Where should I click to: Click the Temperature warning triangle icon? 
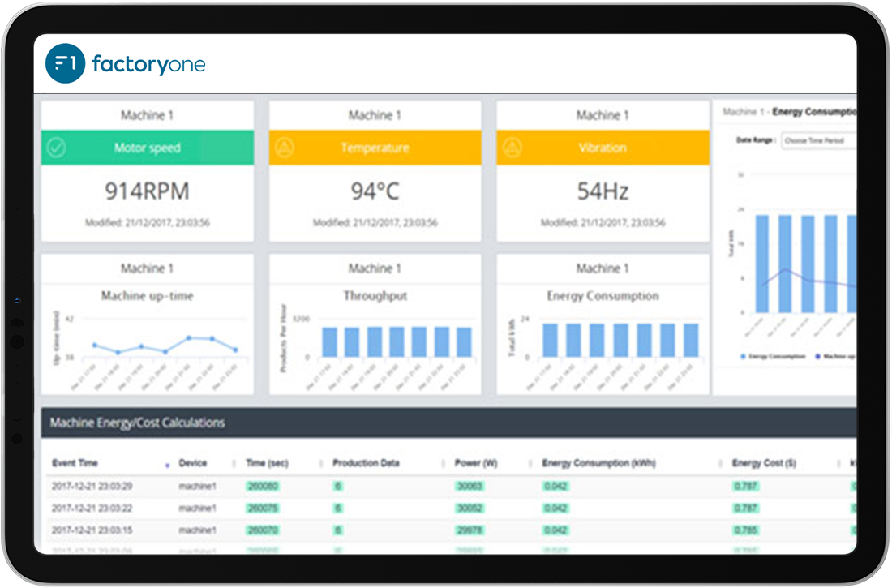click(x=285, y=148)
